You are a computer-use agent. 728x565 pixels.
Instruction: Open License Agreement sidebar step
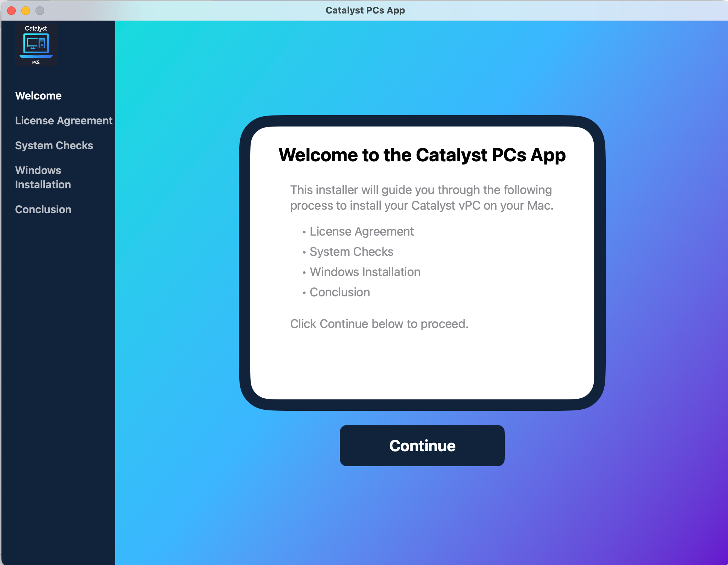click(x=64, y=121)
